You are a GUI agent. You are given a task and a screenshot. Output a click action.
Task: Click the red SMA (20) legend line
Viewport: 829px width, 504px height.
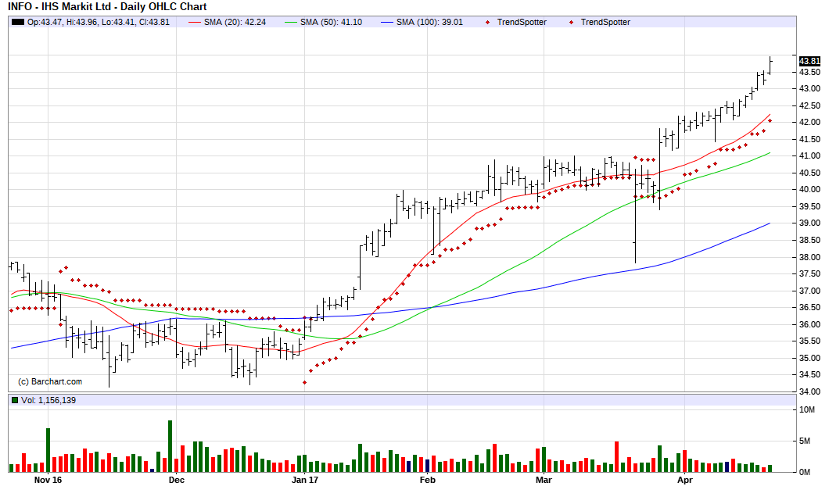(195, 22)
